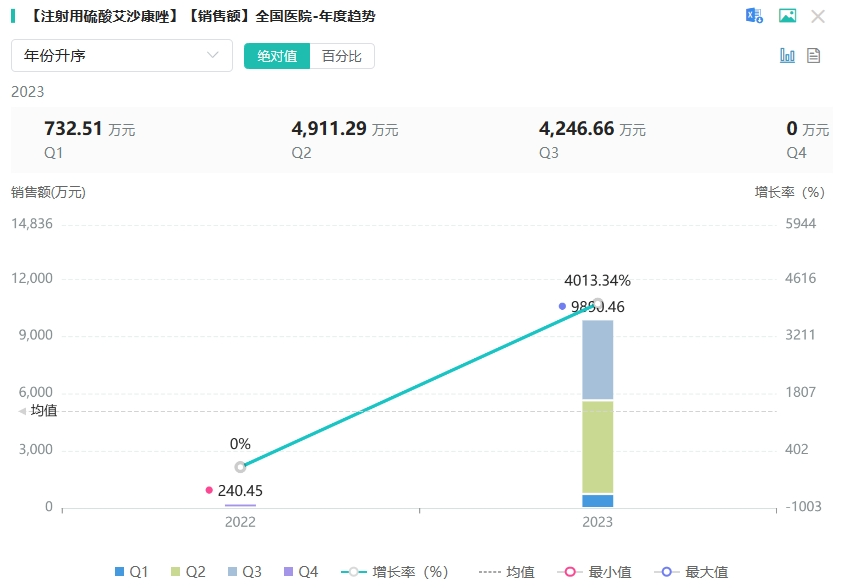Hide the 均值 average line legend
The height and width of the screenshot is (588, 841).
pos(506,572)
